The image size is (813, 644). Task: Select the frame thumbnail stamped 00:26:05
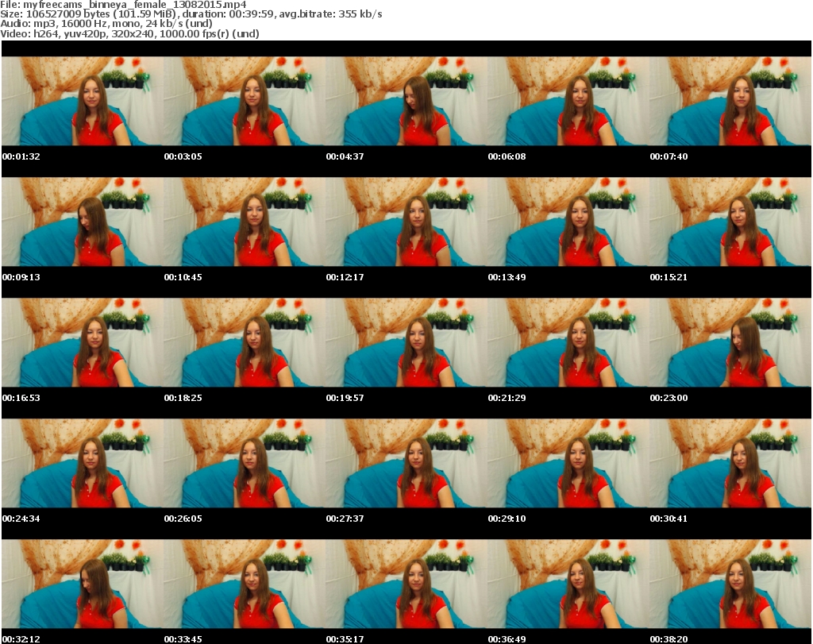point(245,463)
